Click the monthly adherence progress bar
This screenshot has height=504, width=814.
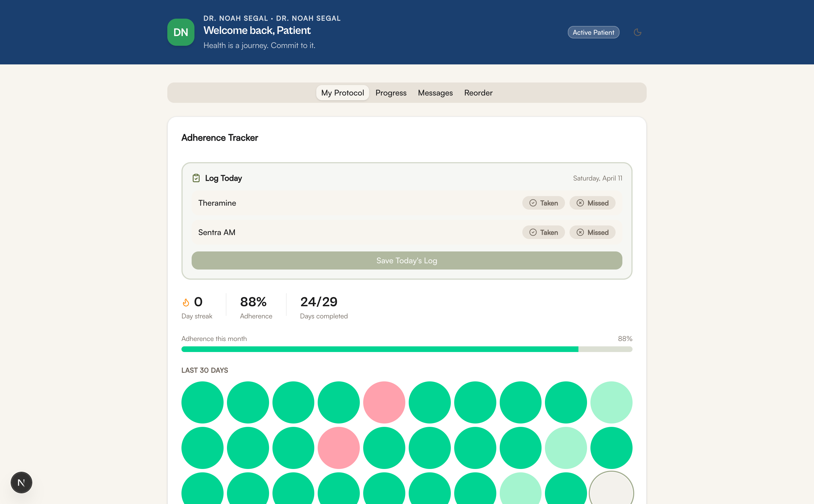[x=406, y=349]
